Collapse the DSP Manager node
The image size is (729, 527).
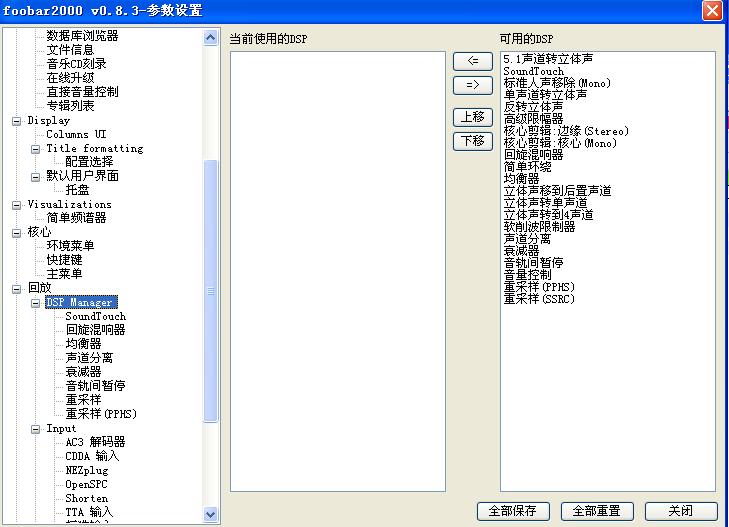point(35,303)
